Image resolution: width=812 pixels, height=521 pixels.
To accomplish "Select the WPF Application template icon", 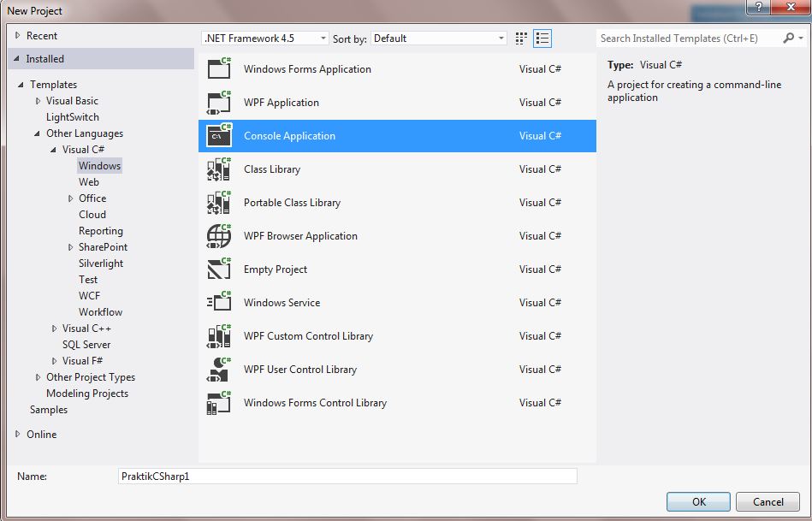I will click(219, 102).
